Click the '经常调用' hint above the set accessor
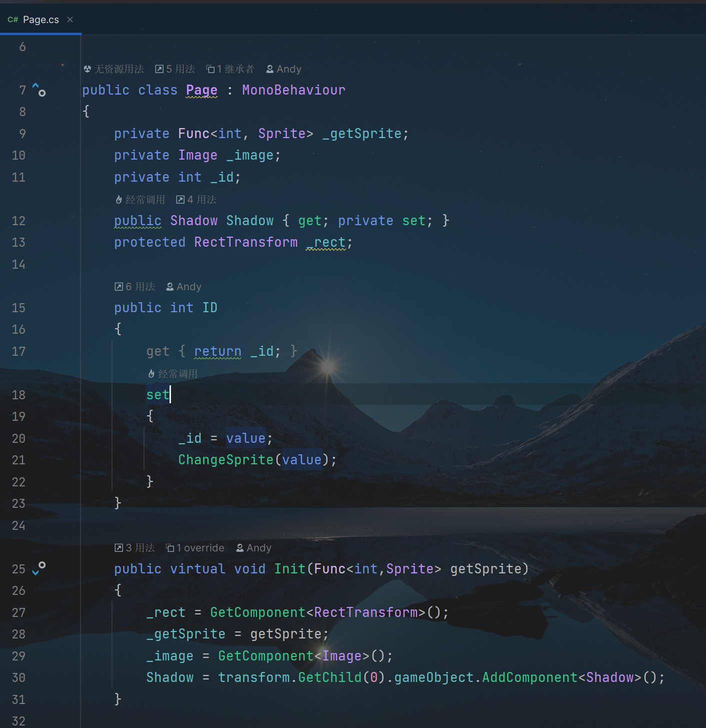Viewport: 706px width, 728px height. [x=172, y=374]
